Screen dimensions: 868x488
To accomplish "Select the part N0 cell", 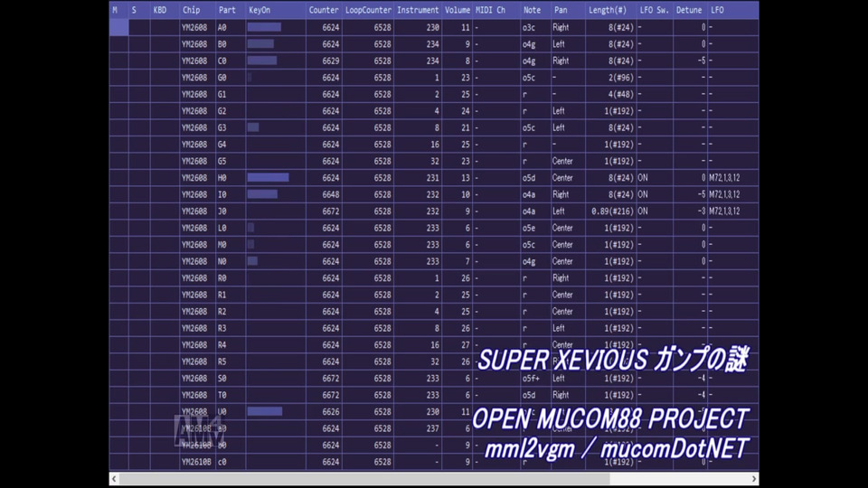I will 231,261.
